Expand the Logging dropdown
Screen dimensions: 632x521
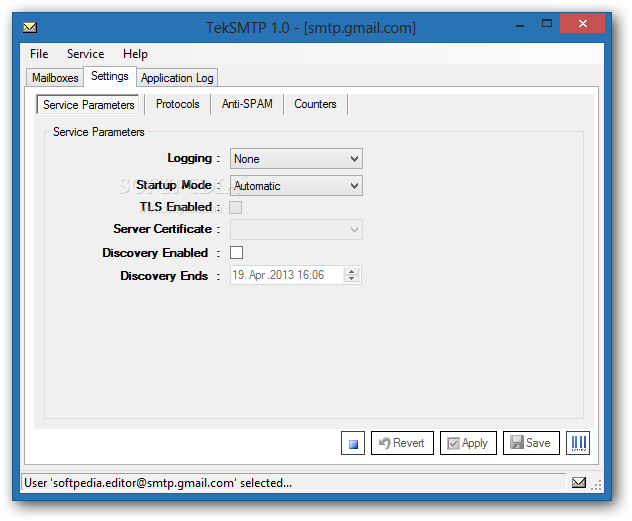296,159
